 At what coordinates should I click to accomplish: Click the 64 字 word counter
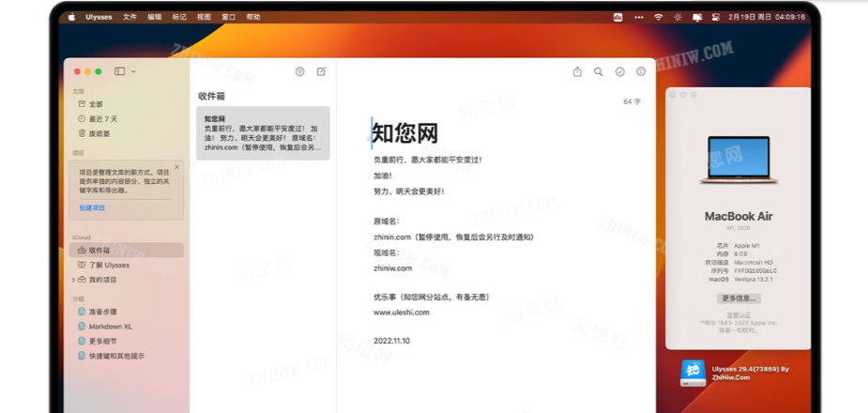[x=632, y=102]
